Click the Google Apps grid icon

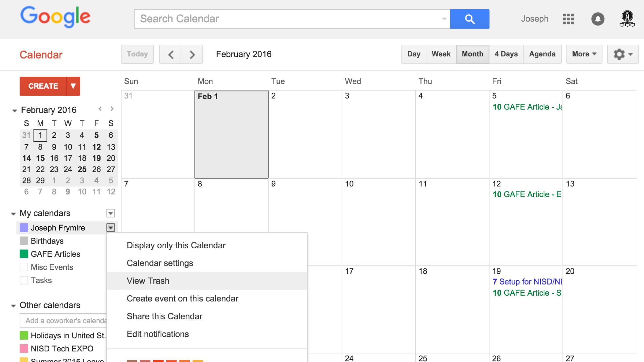568,18
